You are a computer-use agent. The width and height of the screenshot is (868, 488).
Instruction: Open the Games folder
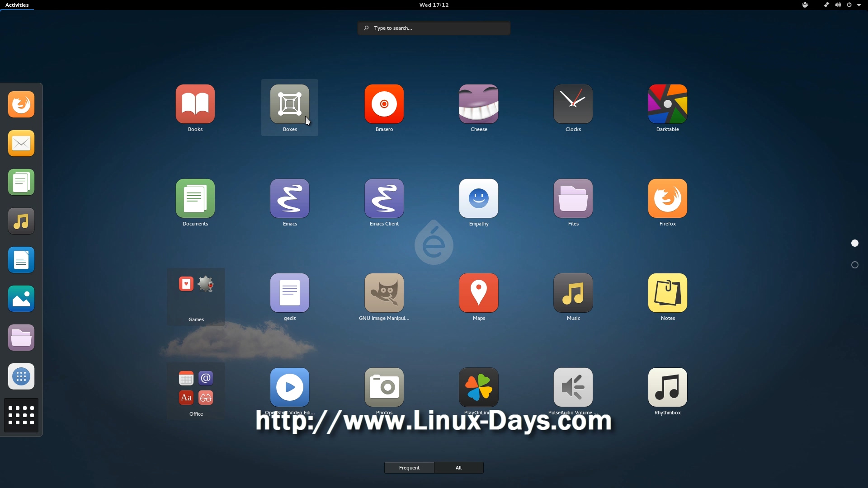(196, 297)
